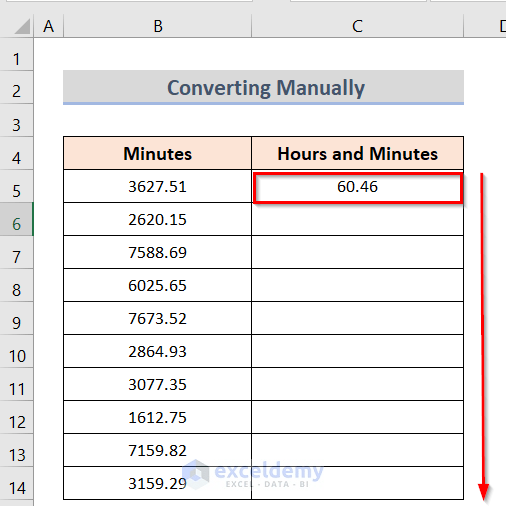Select empty cell beside 1612.75

point(357,417)
